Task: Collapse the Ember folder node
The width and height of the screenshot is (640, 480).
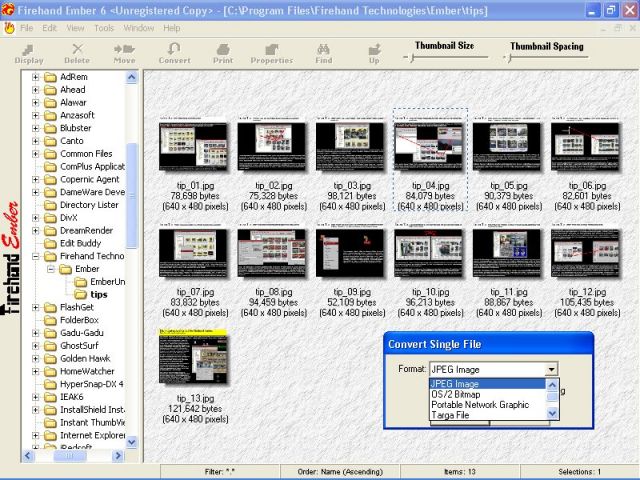Action: tap(51, 269)
